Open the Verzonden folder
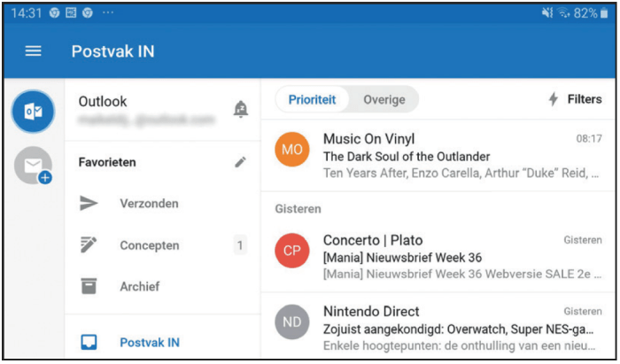 162,203
